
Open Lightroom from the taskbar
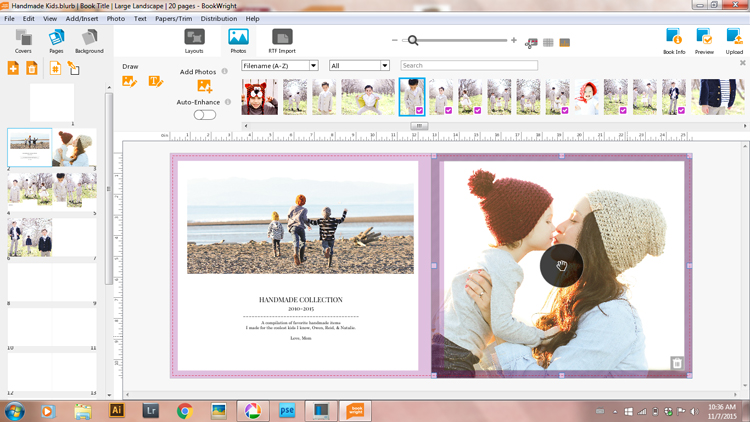tap(151, 411)
